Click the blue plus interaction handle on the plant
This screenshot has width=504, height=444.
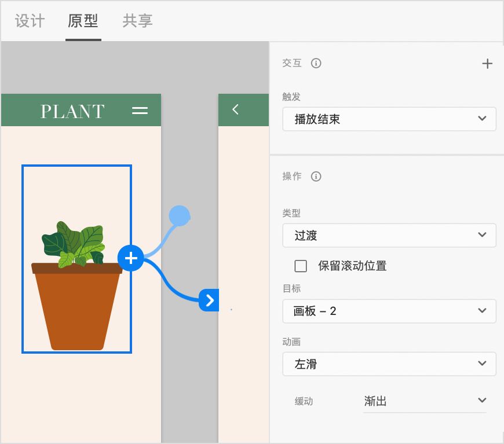[x=131, y=258]
